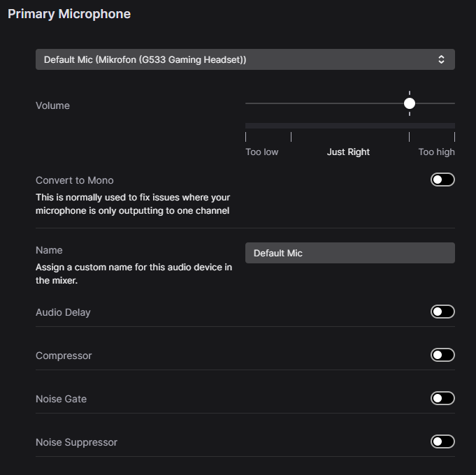This screenshot has height=475, width=476.
Task: Click the Too high meter label
Action: click(436, 152)
